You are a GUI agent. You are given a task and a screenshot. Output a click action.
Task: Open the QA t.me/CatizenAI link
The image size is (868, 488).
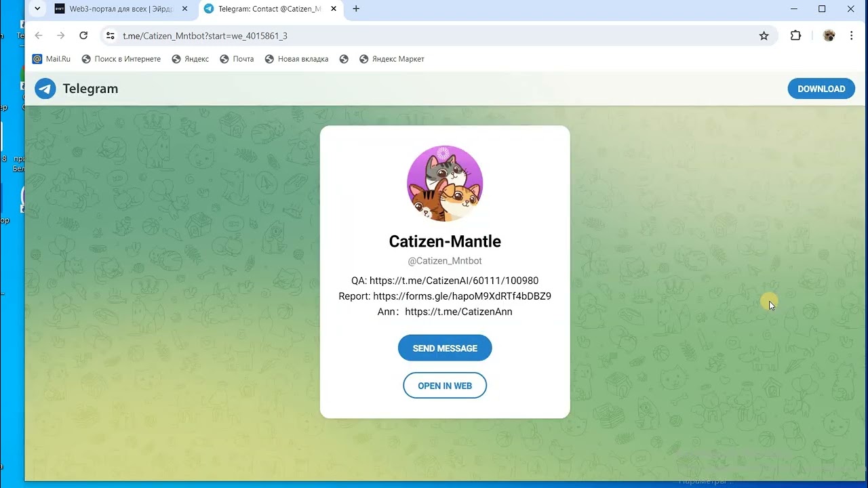454,281
